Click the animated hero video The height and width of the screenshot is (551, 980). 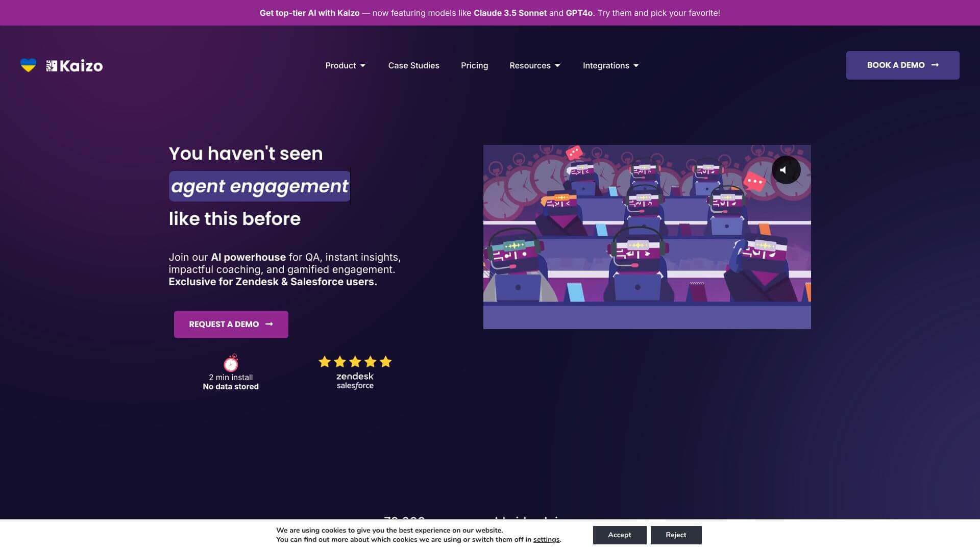647,236
